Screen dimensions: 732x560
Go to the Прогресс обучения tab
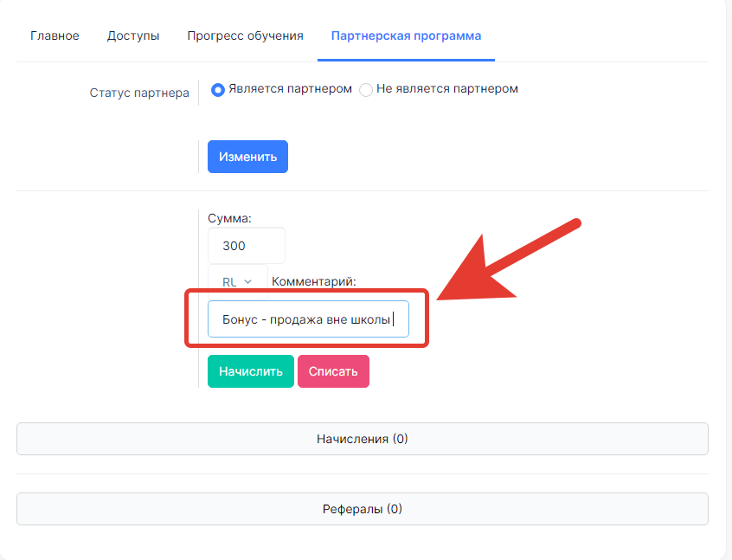point(245,36)
